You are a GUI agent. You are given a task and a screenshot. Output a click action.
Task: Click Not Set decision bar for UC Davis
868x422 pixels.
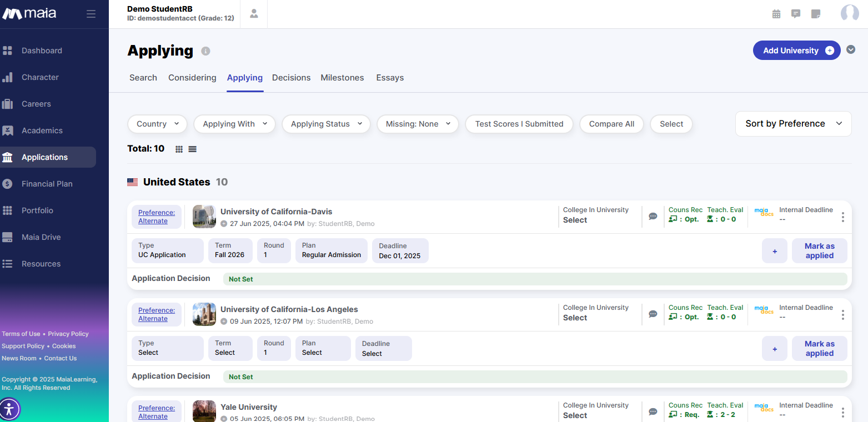coord(535,279)
